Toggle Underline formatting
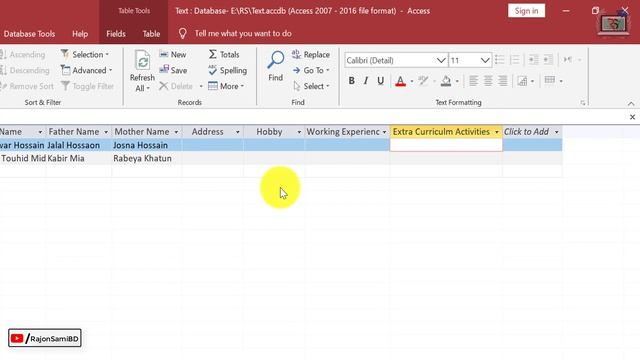The width and height of the screenshot is (640, 360). pyautogui.click(x=380, y=81)
